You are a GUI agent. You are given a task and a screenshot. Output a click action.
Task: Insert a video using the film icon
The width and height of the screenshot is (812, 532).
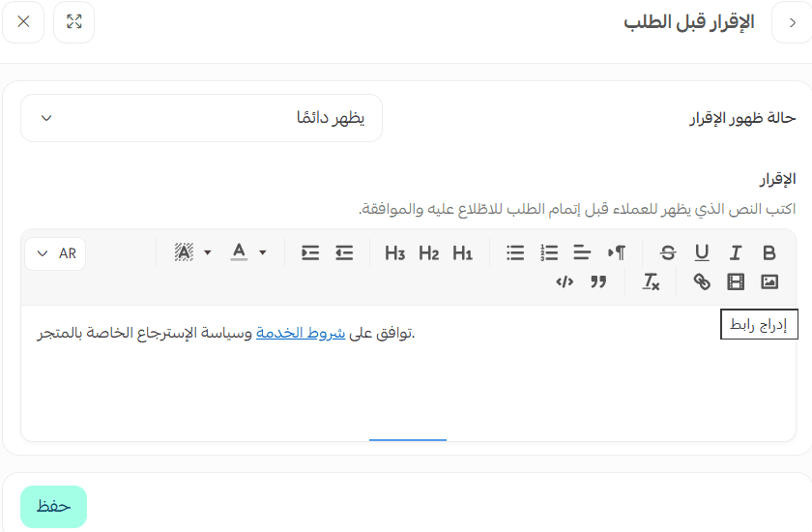click(x=736, y=281)
